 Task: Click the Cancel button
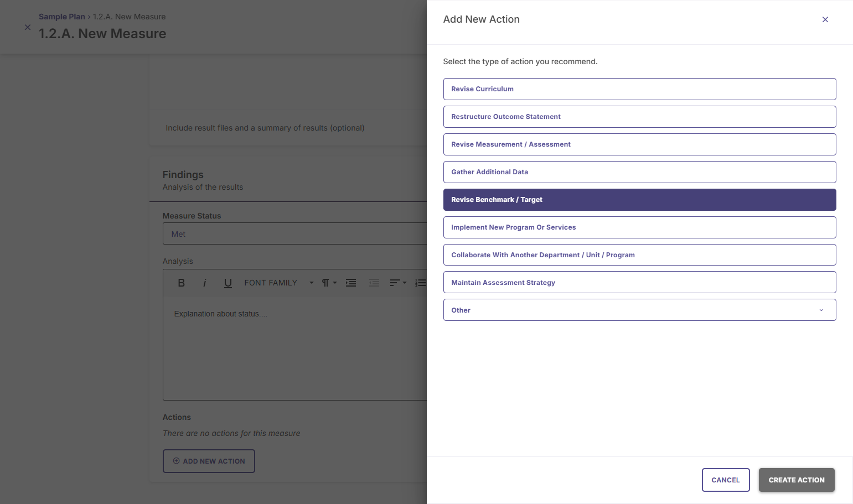coord(726,480)
